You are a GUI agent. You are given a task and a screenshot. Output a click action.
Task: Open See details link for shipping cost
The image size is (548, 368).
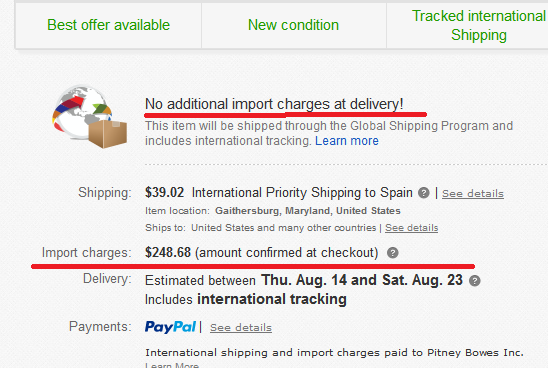[473, 194]
